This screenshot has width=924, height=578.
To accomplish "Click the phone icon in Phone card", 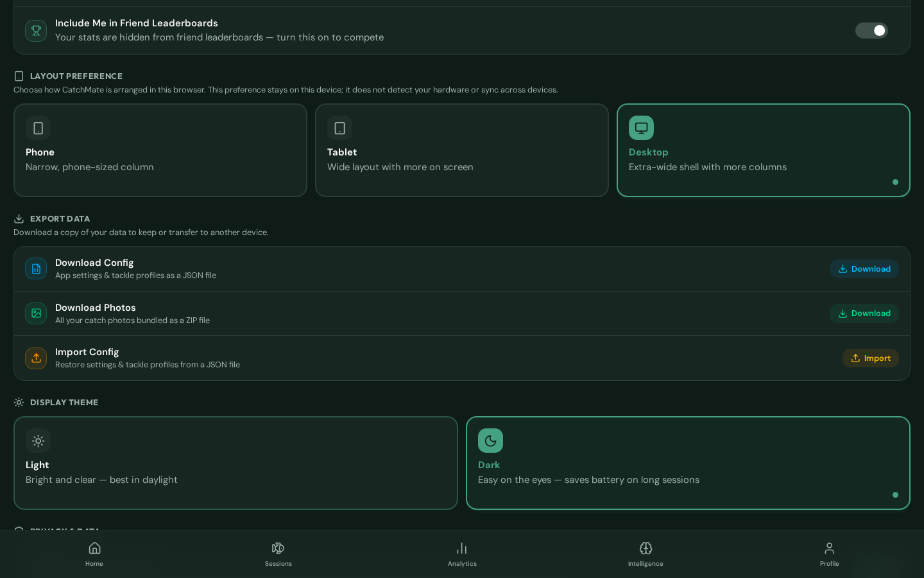I will click(x=38, y=128).
